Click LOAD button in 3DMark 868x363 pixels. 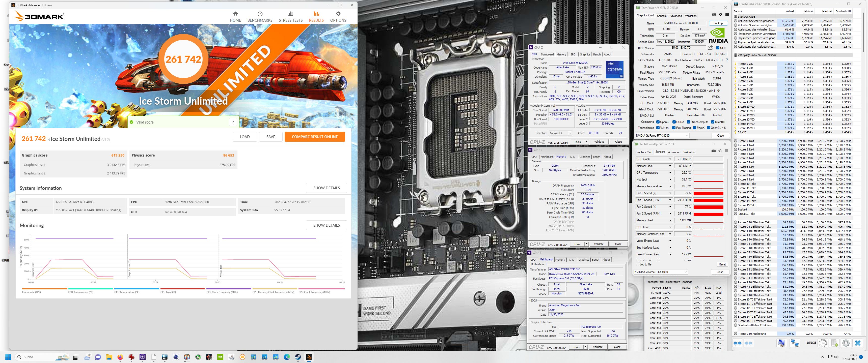pos(245,137)
